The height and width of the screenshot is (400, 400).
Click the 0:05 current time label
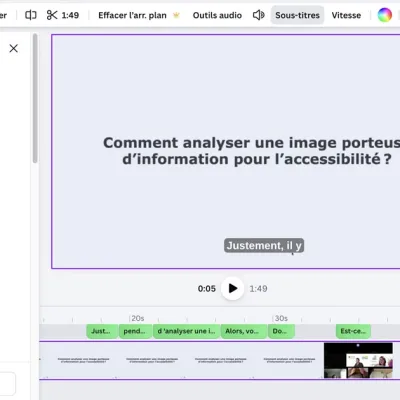pyautogui.click(x=207, y=289)
